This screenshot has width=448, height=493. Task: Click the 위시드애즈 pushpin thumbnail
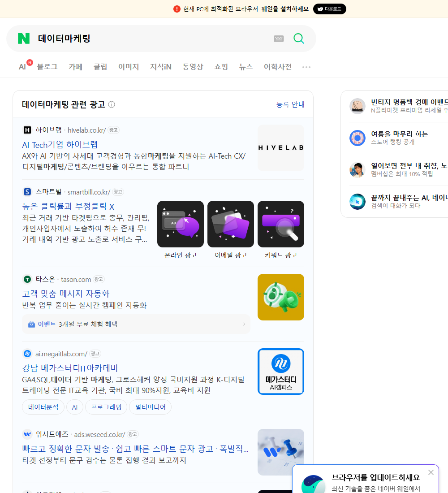[x=281, y=452]
